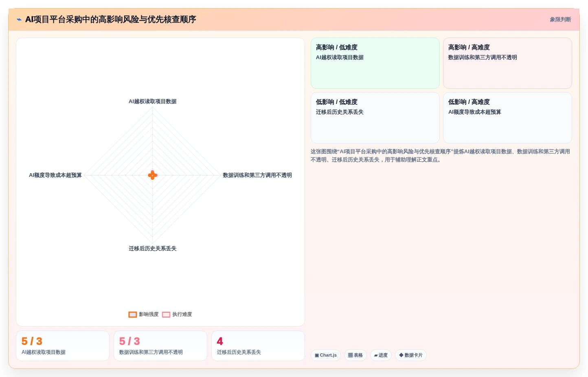Click the radar axis label 数据训练和第三方调用不透明
The height and width of the screenshot is (377, 588).
257,175
